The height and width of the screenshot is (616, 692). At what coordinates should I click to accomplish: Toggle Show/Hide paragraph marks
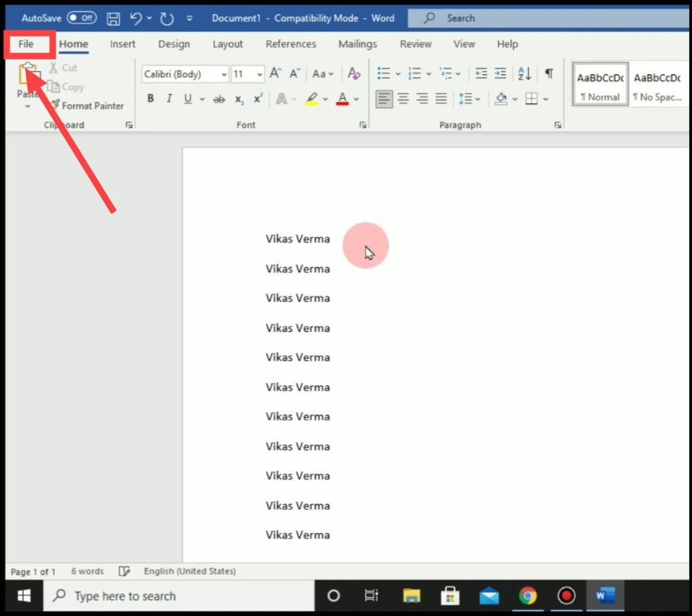point(549,73)
